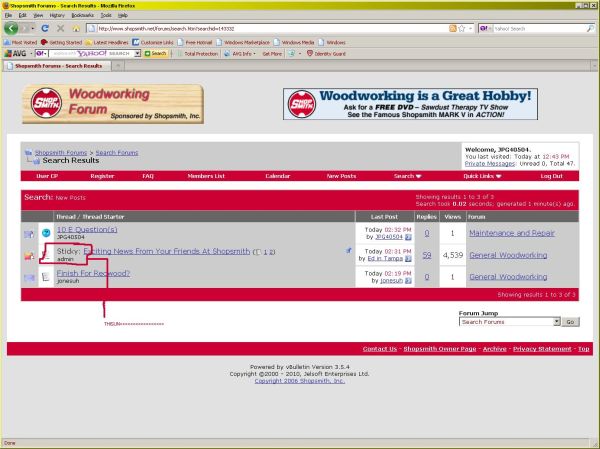
Task: Open the Edit menu
Action: (23, 15)
